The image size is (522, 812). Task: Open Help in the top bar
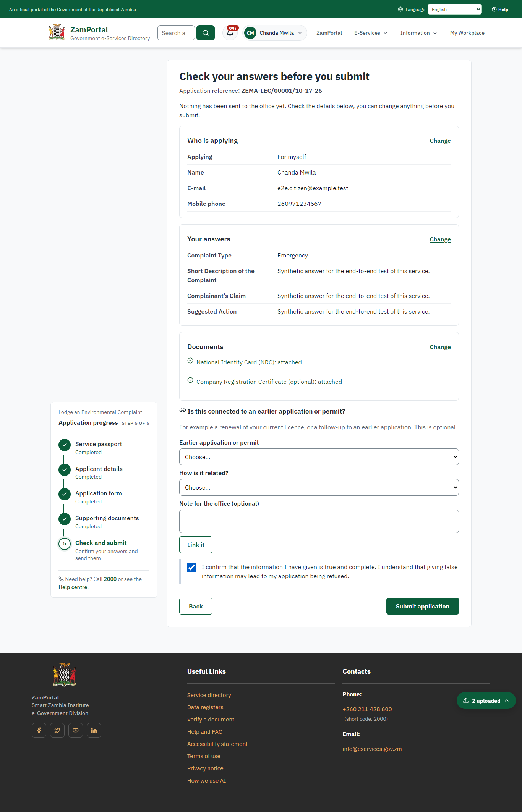(500, 9)
